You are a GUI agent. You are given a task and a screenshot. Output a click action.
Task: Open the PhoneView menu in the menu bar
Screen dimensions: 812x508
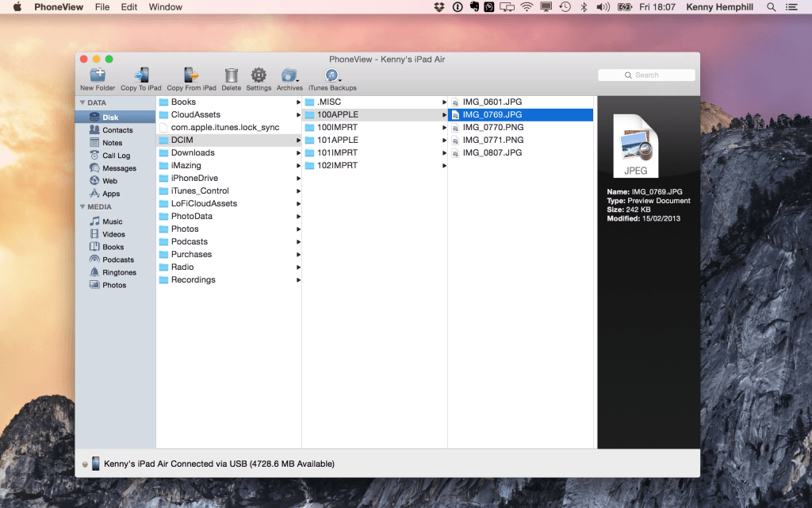coord(59,7)
